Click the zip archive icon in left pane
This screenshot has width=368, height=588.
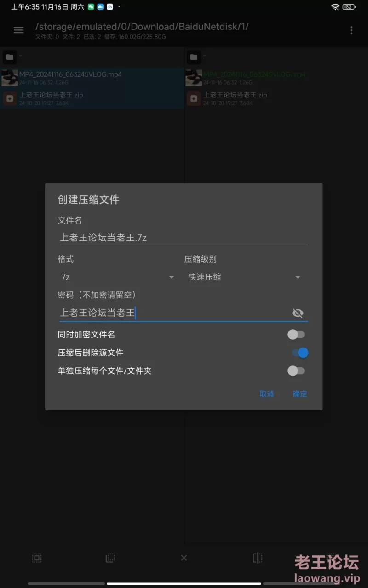pyautogui.click(x=10, y=99)
